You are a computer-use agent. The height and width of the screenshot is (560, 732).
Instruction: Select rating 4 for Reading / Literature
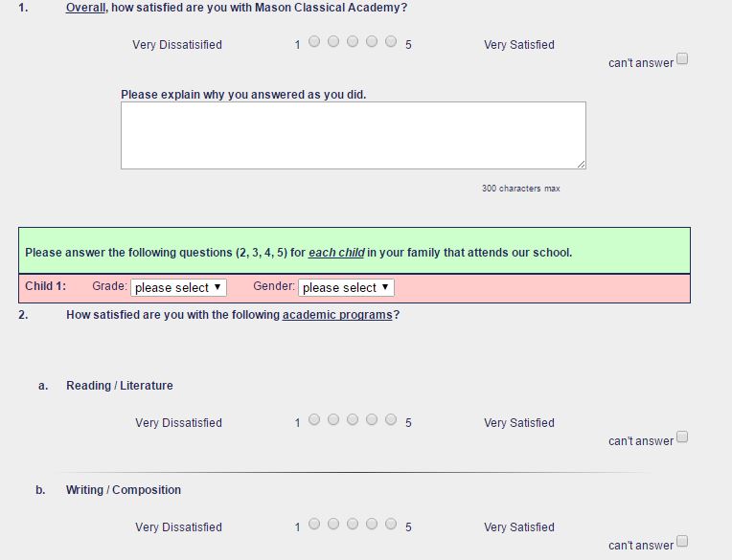coord(372,419)
